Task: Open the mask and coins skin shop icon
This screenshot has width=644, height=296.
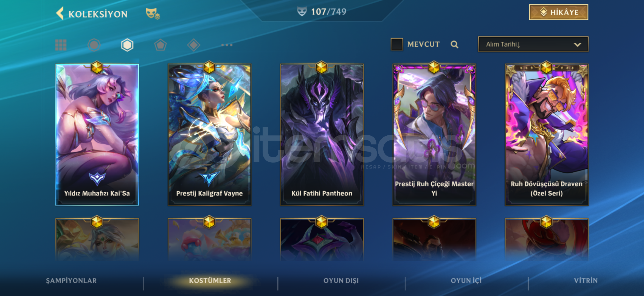Action: [x=153, y=13]
